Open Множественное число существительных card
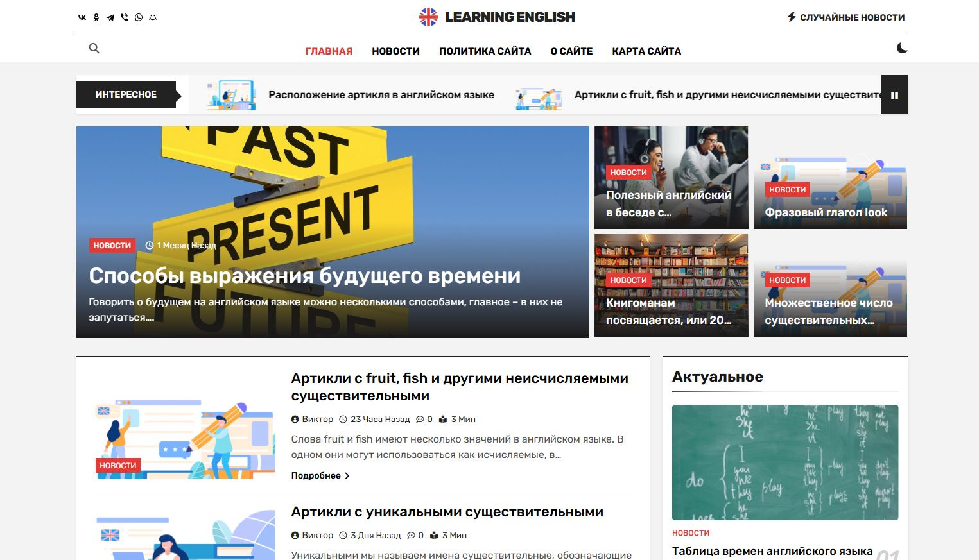 [x=829, y=312]
